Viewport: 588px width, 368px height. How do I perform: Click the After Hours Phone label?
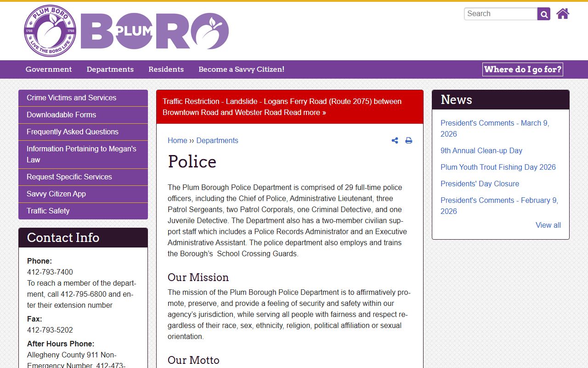click(61, 344)
